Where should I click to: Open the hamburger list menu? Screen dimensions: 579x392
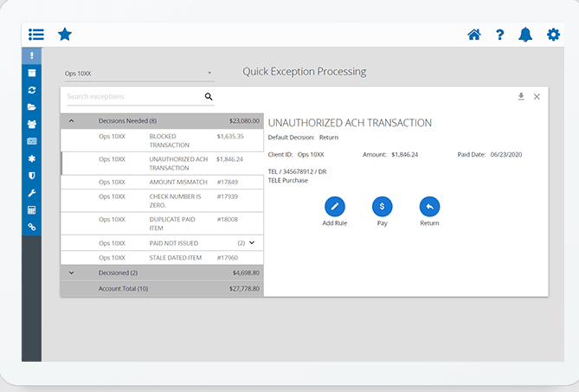[x=35, y=35]
